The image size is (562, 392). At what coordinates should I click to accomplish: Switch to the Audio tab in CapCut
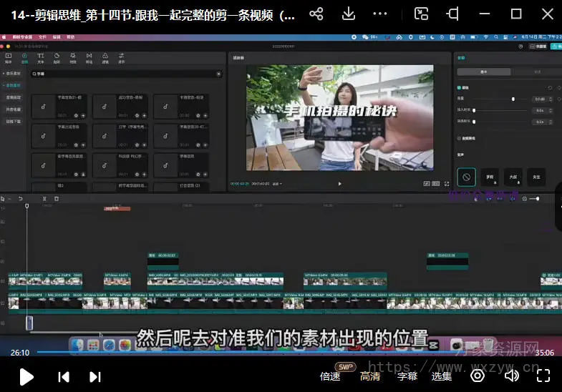pos(25,58)
